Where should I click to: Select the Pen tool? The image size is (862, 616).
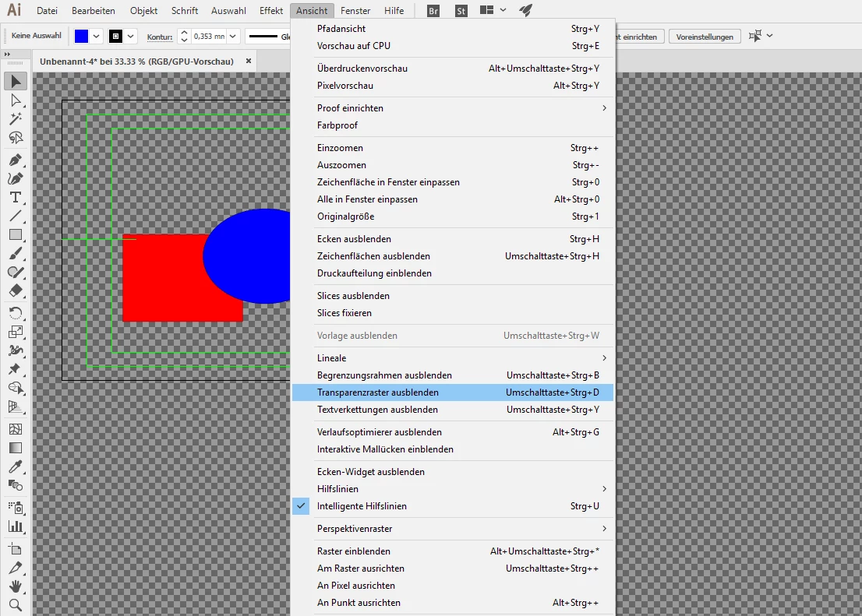tap(16, 160)
